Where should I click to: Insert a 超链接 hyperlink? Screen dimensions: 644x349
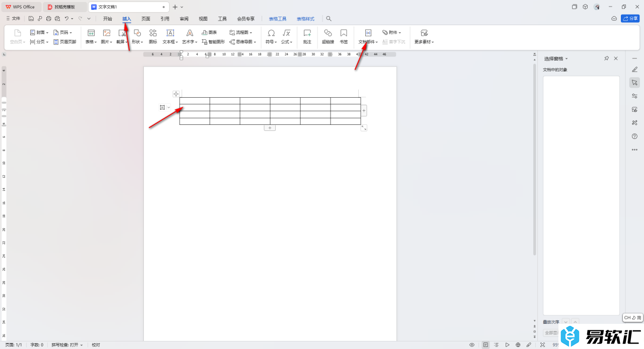click(x=328, y=37)
